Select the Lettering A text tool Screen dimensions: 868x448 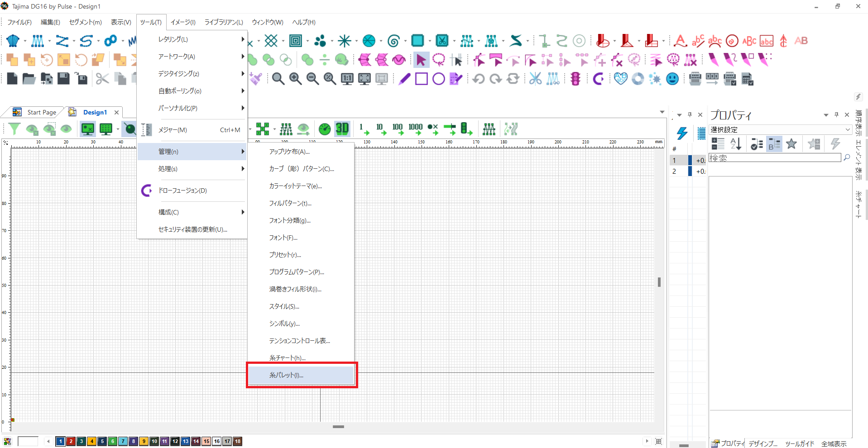click(x=680, y=41)
